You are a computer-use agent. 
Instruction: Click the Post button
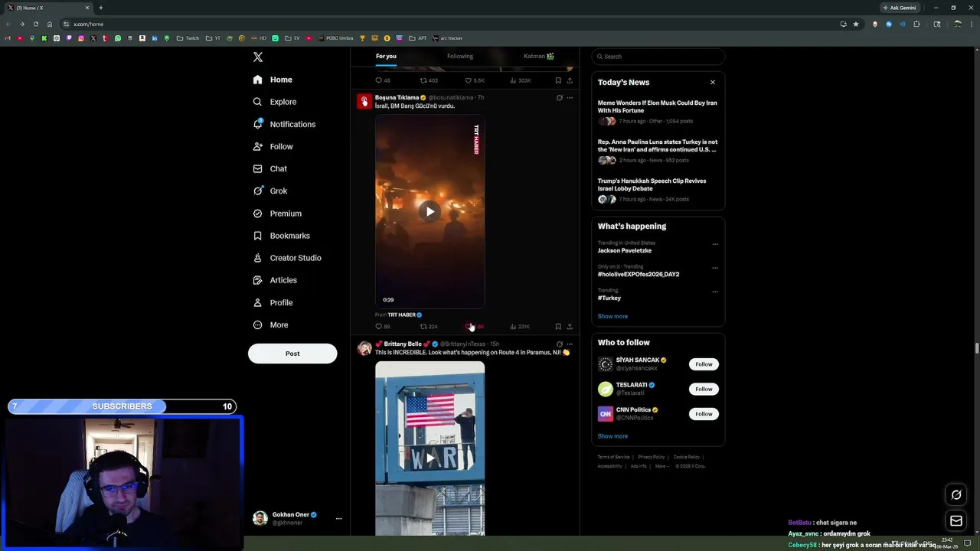pyautogui.click(x=292, y=354)
